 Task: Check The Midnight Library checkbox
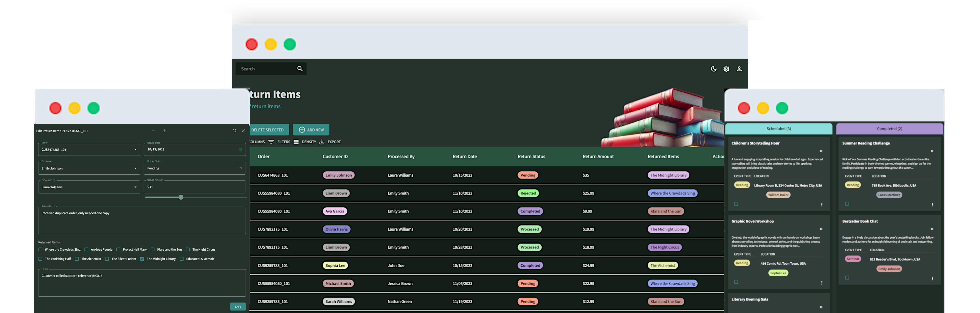(142, 259)
